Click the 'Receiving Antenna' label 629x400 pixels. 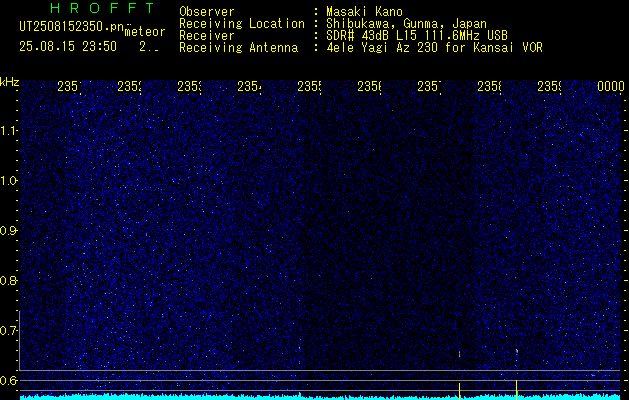click(x=238, y=48)
